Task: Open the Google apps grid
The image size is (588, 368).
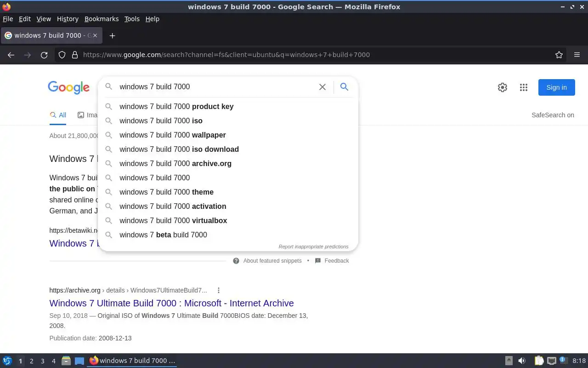Action: click(523, 87)
